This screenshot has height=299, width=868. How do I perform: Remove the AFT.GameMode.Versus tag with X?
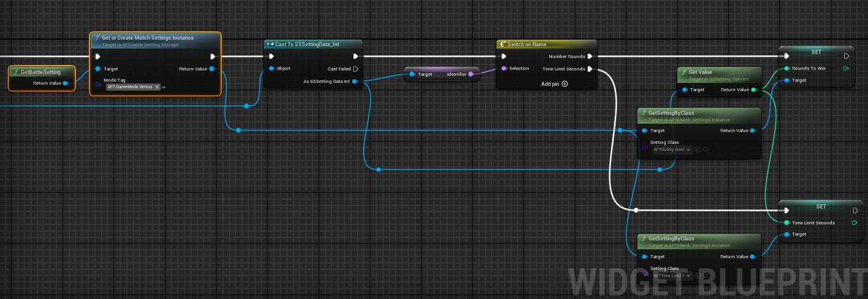[157, 87]
